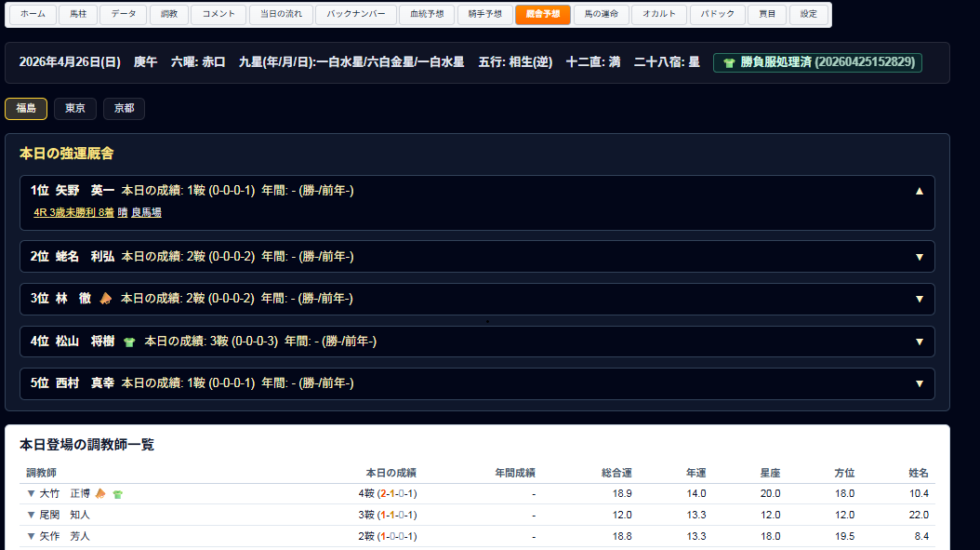
Task: Expand the 大竹 正博 trainer row
Action: pos(31,493)
